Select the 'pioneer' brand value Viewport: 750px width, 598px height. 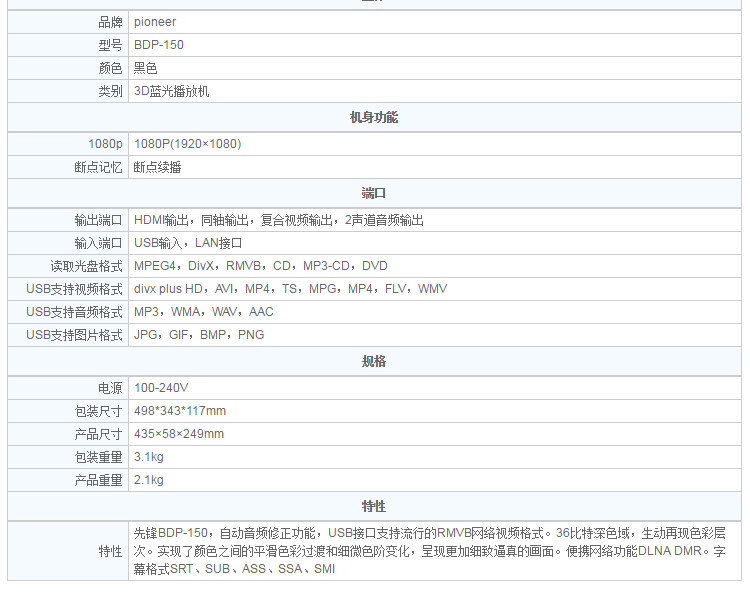(x=154, y=22)
